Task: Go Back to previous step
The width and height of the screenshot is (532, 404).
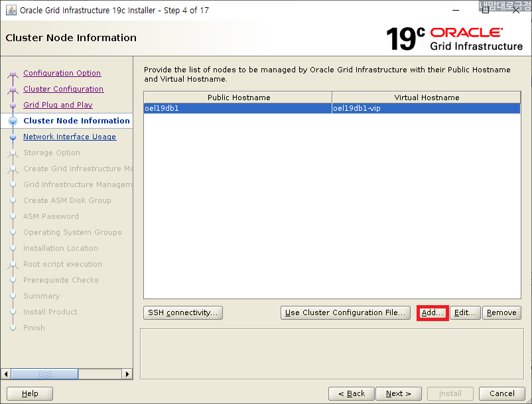Action: point(352,393)
